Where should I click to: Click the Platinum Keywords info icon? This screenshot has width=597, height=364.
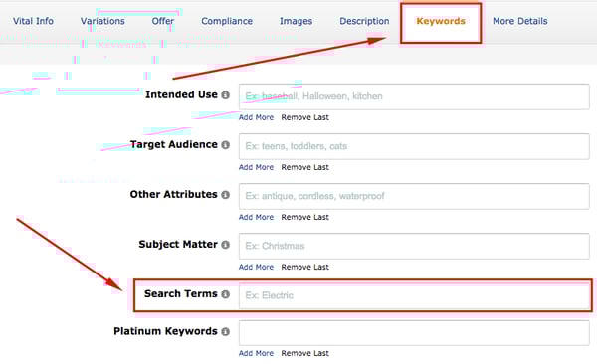tap(226, 331)
